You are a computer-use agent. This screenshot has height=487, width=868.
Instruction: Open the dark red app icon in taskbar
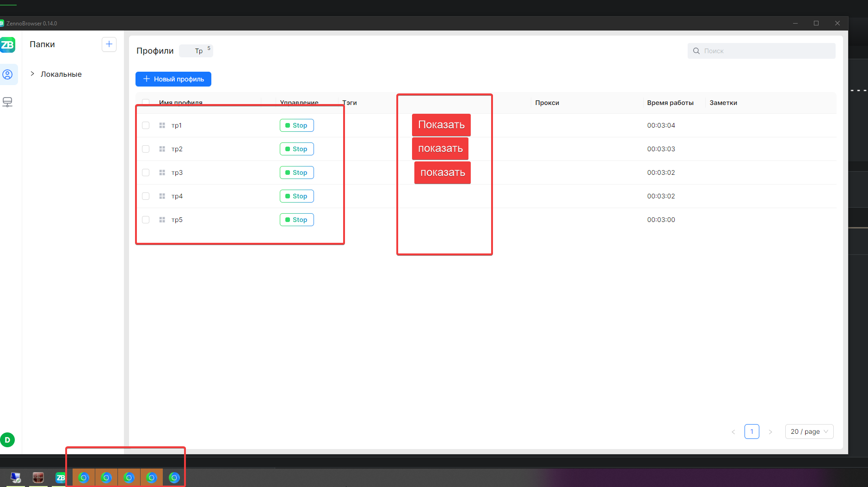pos(38,478)
